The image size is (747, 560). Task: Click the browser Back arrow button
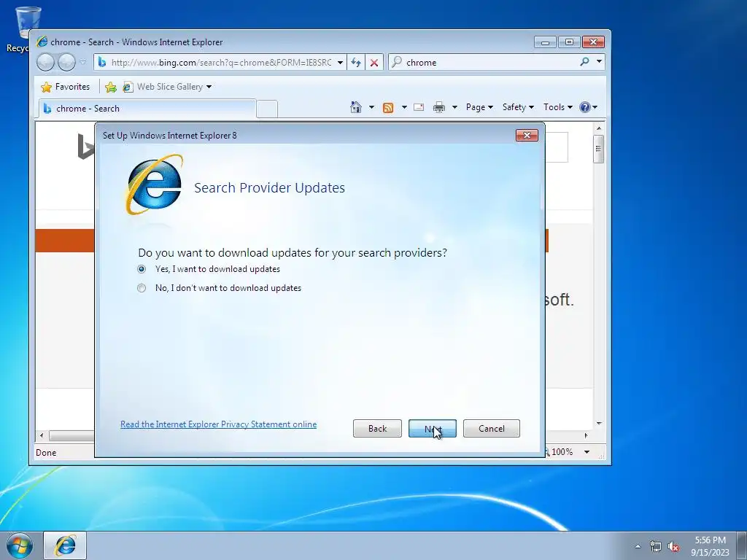pyautogui.click(x=46, y=63)
